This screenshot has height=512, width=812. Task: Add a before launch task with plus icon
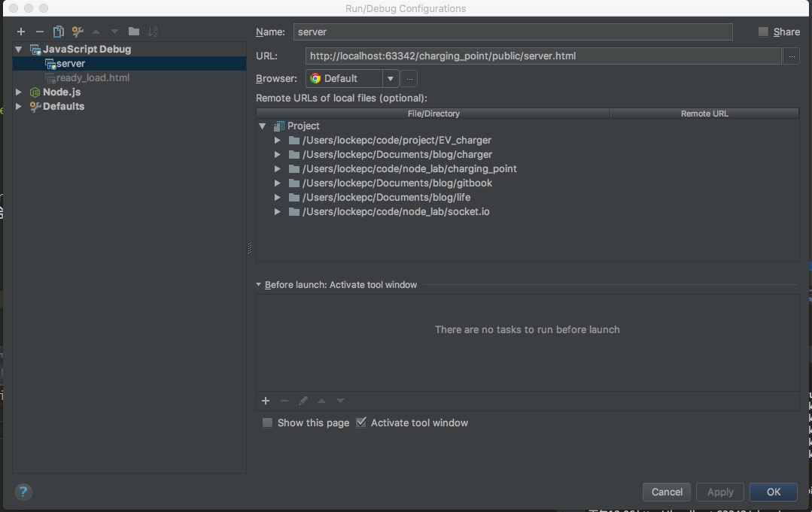click(x=266, y=401)
